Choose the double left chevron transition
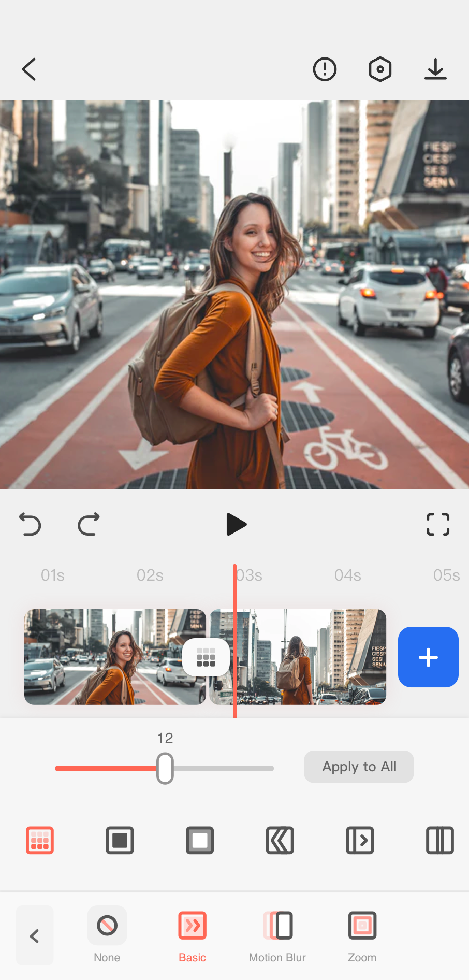This screenshot has height=980, width=469. (280, 840)
